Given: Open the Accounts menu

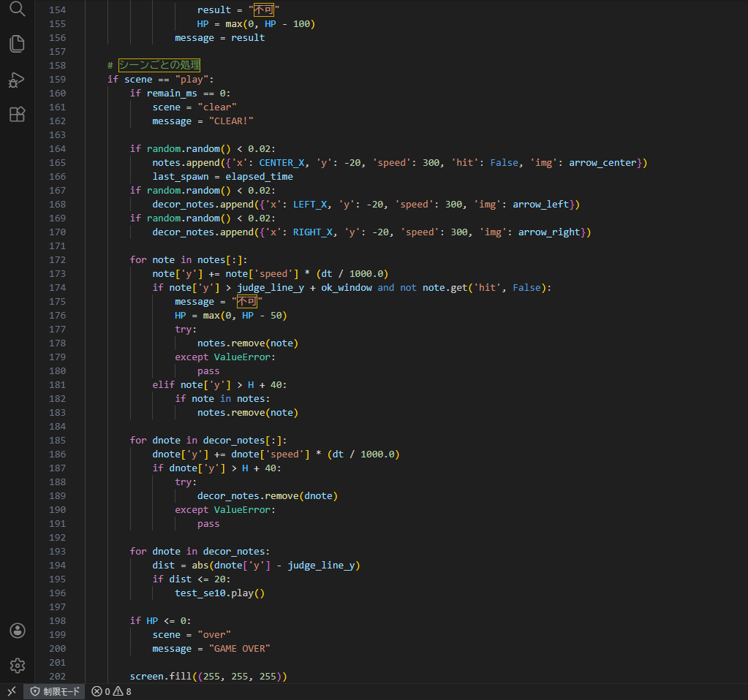Looking at the screenshot, I should pyautogui.click(x=17, y=630).
